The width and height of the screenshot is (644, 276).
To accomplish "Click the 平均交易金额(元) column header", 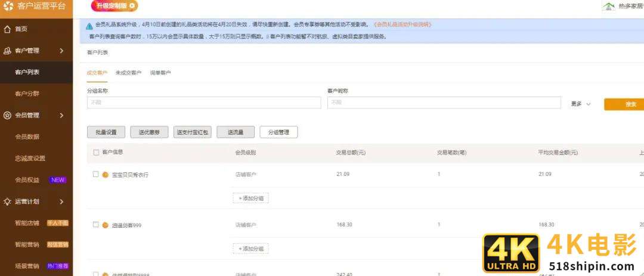I will click(x=558, y=153).
